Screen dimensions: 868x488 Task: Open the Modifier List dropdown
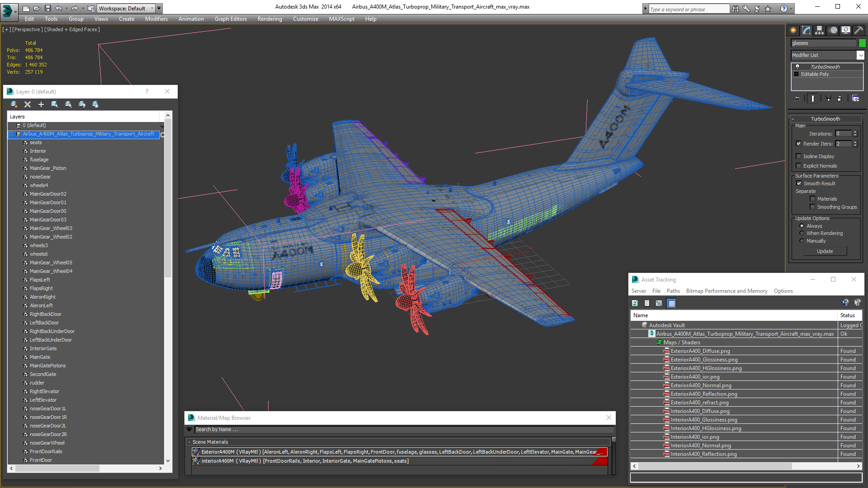click(860, 55)
